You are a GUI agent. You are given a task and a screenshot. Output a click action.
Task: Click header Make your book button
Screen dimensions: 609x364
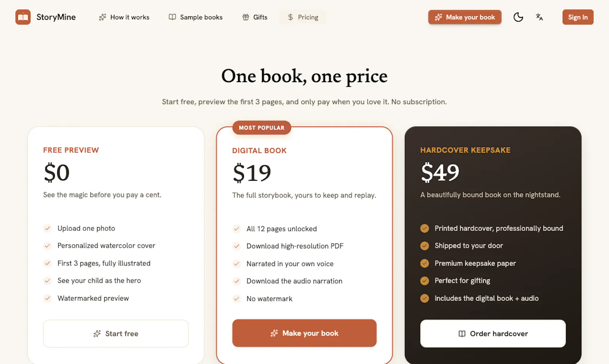(465, 17)
